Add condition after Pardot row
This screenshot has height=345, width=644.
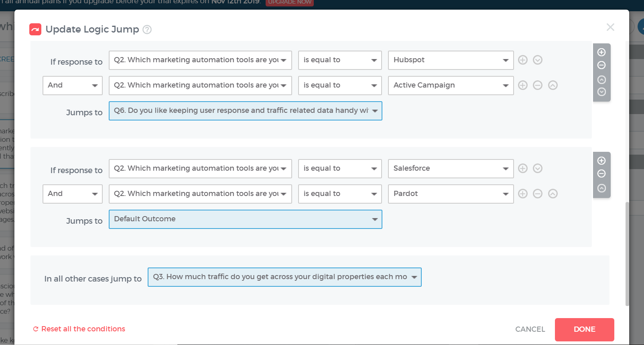[x=522, y=194]
